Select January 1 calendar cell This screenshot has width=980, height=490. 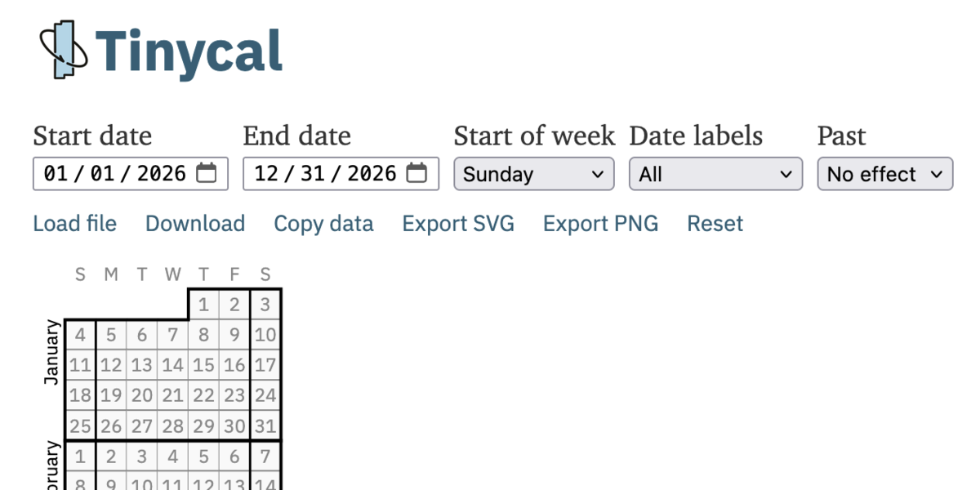tap(203, 305)
